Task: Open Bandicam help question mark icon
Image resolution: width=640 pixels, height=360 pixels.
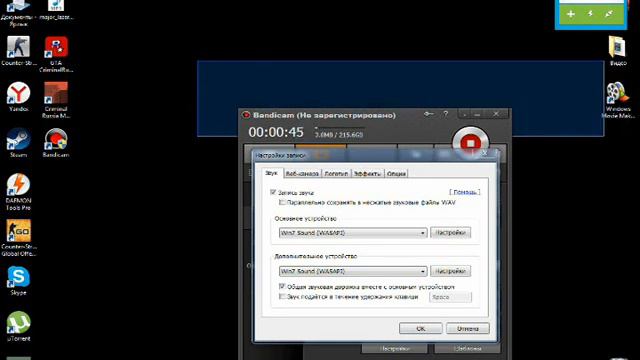Action: (446, 114)
